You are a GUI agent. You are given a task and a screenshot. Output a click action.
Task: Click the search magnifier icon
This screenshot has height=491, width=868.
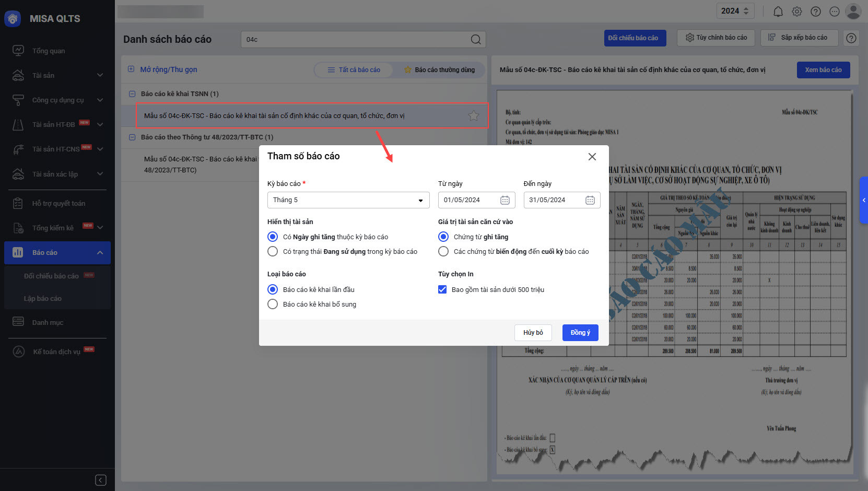pos(475,40)
